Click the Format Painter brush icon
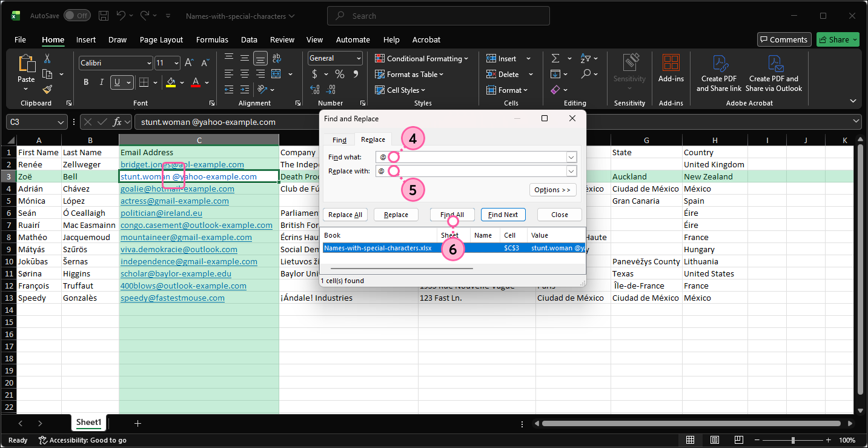This screenshot has width=868, height=448. [x=47, y=89]
